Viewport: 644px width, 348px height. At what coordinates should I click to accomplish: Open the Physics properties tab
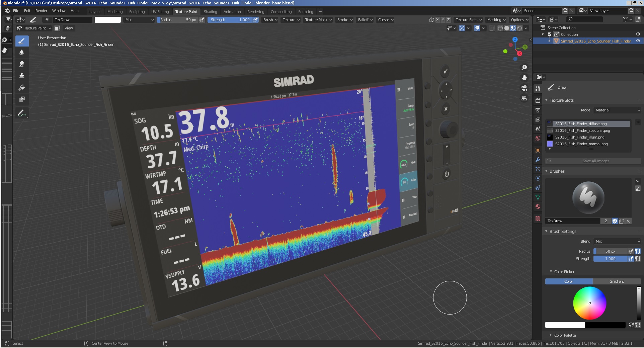(538, 178)
